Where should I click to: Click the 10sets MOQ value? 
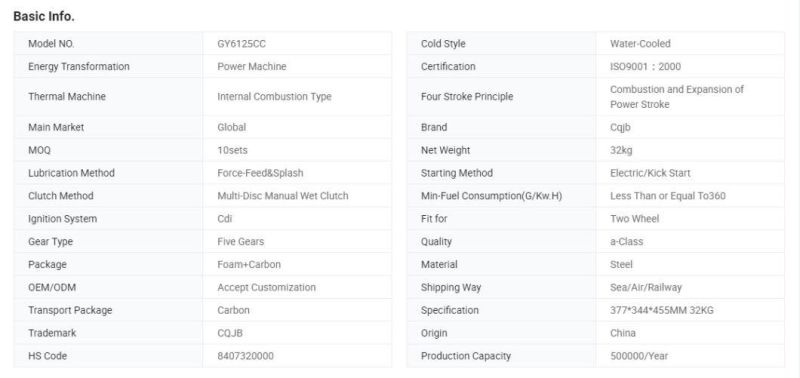click(x=232, y=150)
